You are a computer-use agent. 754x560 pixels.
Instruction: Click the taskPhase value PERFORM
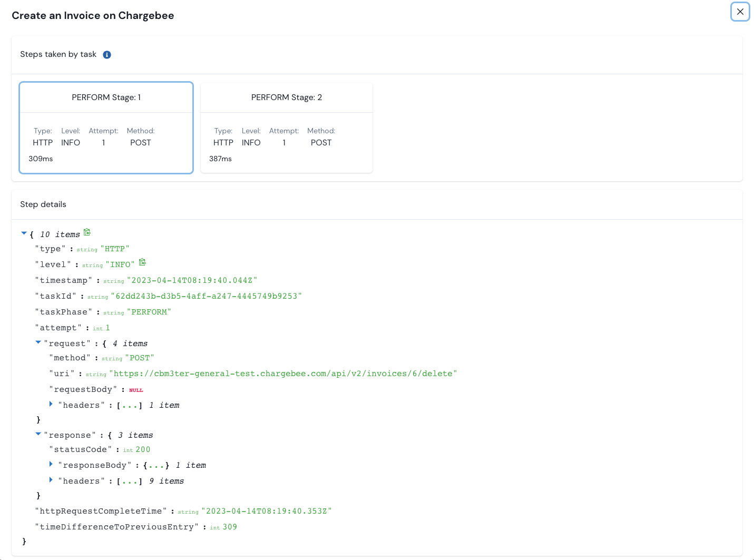pos(149,312)
